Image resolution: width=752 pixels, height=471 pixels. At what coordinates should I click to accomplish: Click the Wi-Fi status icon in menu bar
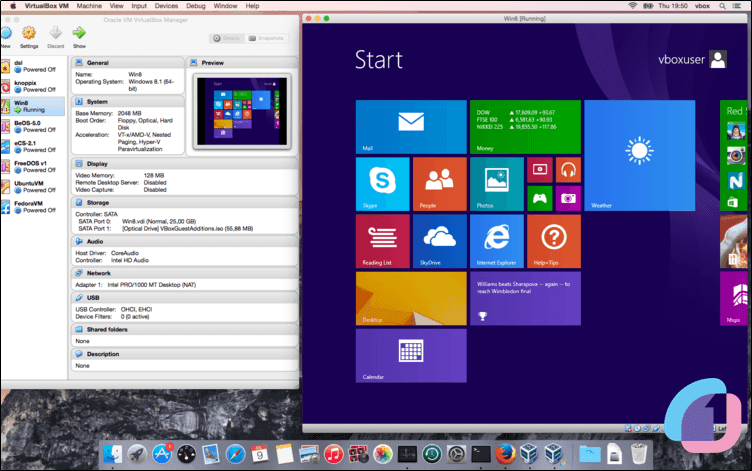[633, 6]
